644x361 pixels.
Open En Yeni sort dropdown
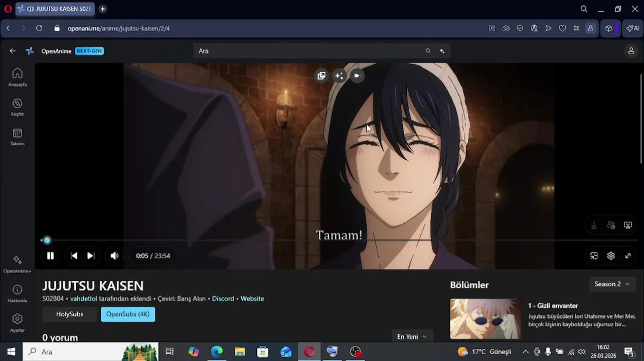412,337
